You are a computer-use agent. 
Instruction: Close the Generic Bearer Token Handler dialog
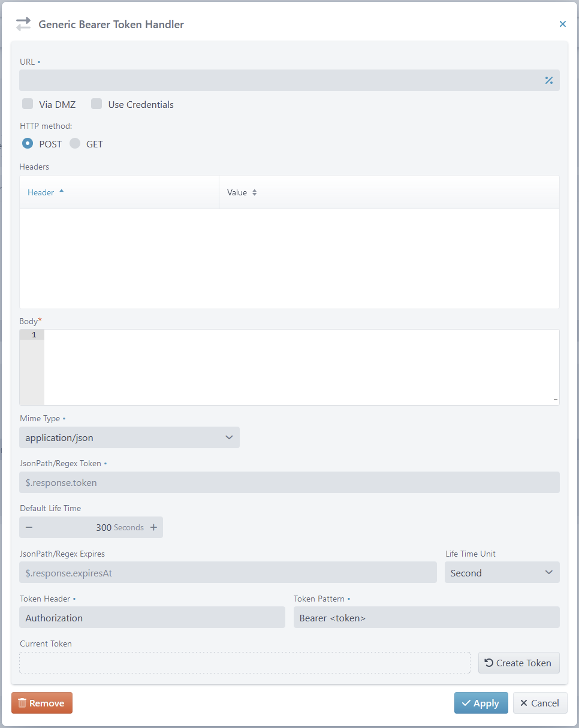click(562, 24)
